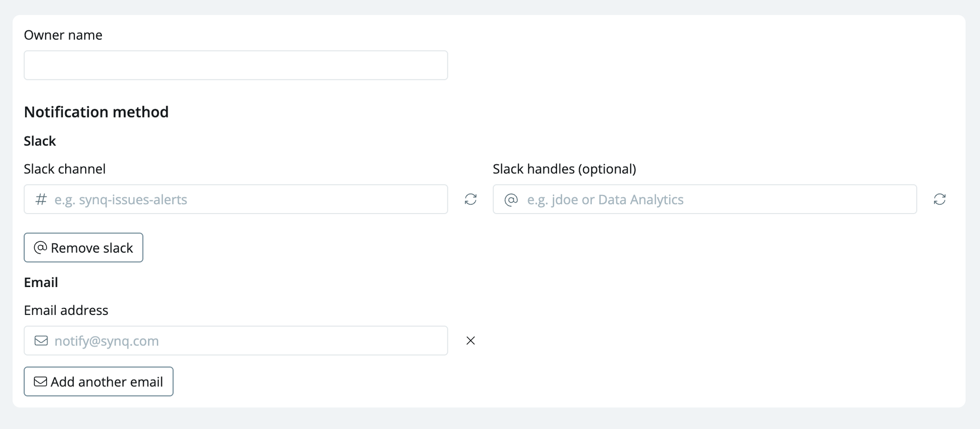Click the Owner name label
Viewport: 980px width, 429px height.
click(x=63, y=35)
